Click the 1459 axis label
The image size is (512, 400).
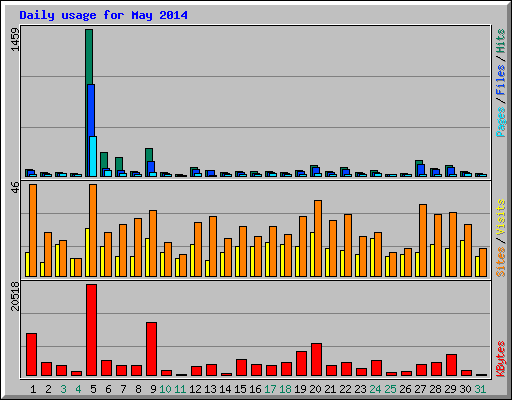[15, 39]
